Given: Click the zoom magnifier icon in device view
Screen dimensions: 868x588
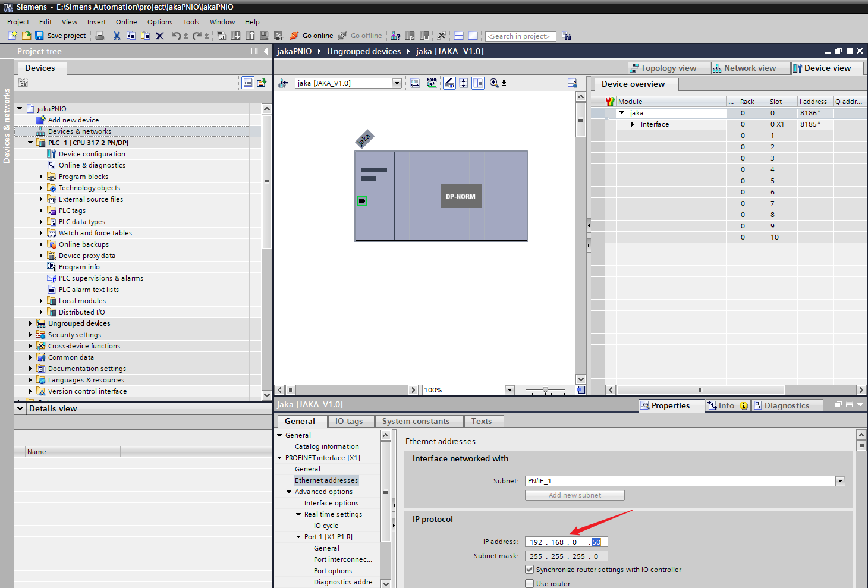Looking at the screenshot, I should pos(494,83).
